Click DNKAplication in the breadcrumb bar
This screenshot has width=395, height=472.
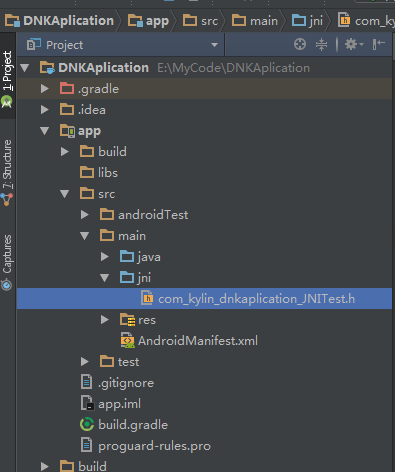click(x=59, y=21)
